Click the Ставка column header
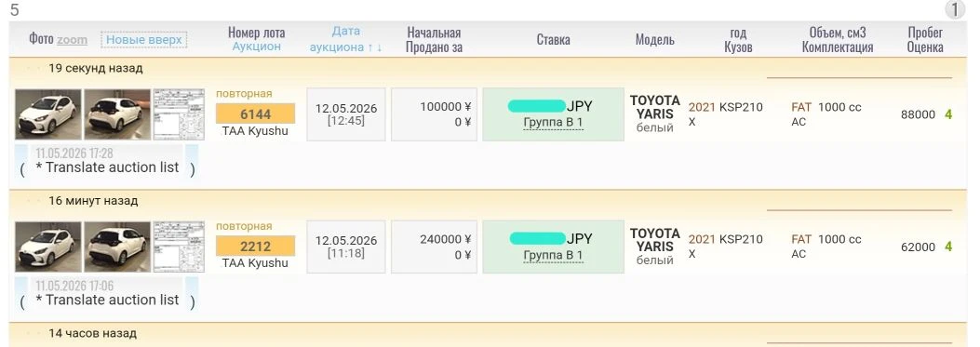 click(553, 39)
